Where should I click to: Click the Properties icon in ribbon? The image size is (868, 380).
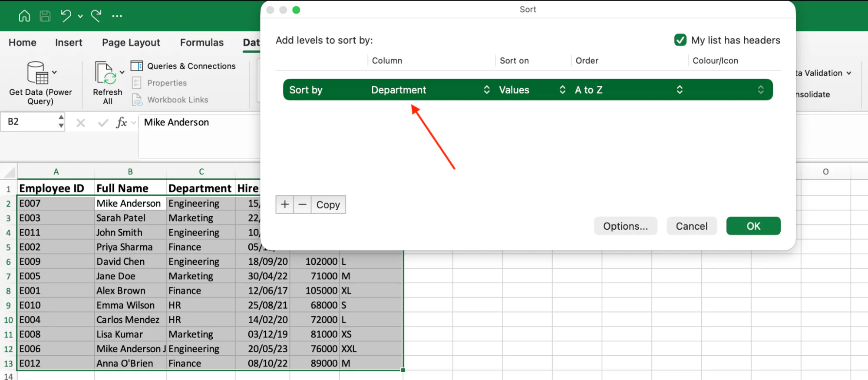click(x=136, y=83)
